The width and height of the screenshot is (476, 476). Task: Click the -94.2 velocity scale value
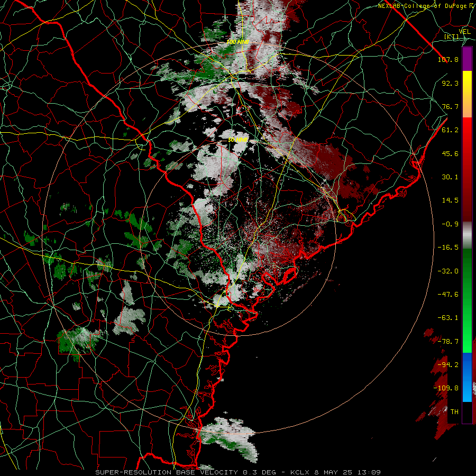click(x=448, y=365)
